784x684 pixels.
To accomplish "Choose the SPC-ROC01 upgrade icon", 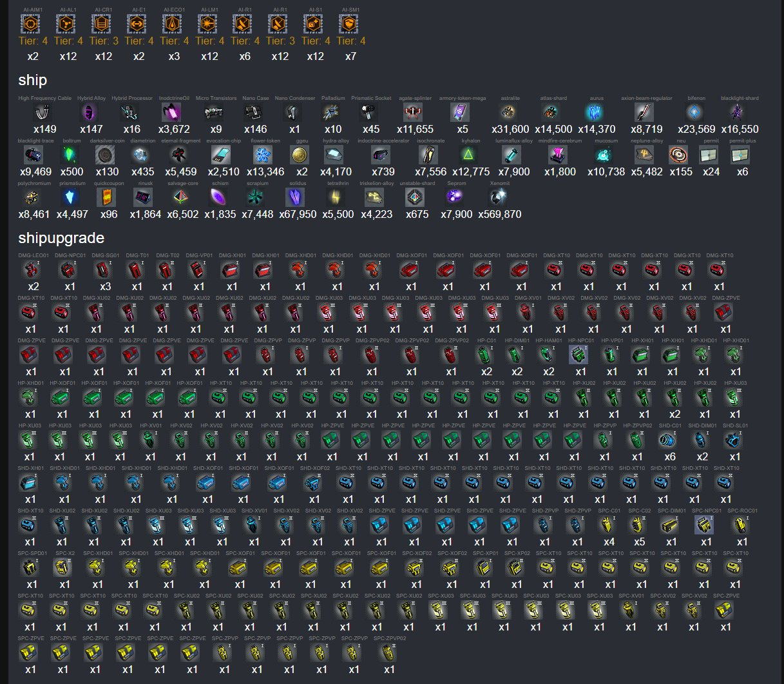I will tap(741, 525).
